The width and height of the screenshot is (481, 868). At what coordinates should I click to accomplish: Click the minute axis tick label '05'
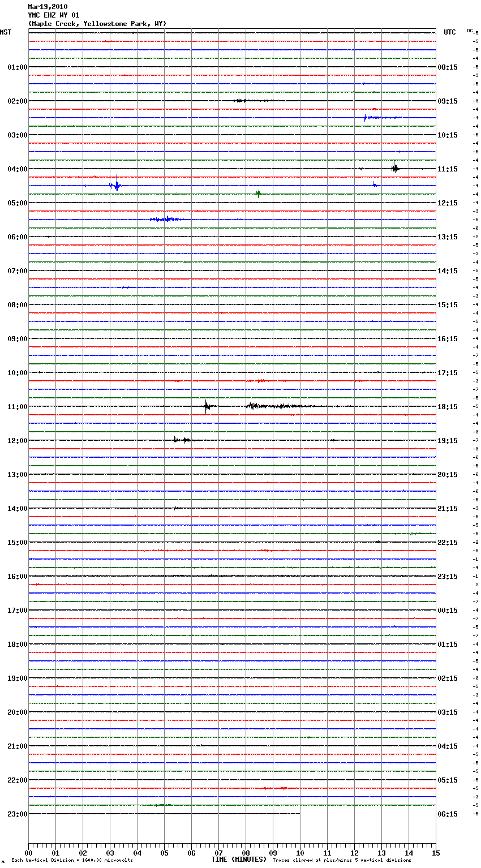(x=164, y=853)
